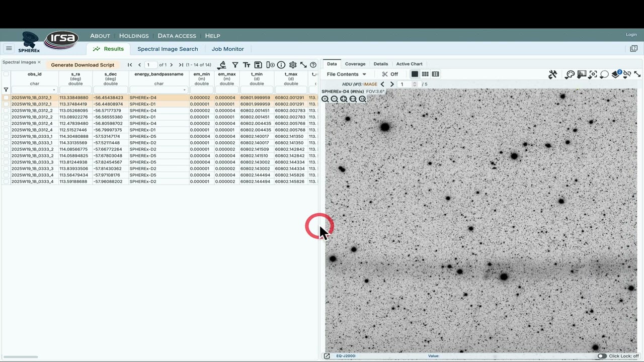
Task: Select single image view mode
Action: click(415, 74)
